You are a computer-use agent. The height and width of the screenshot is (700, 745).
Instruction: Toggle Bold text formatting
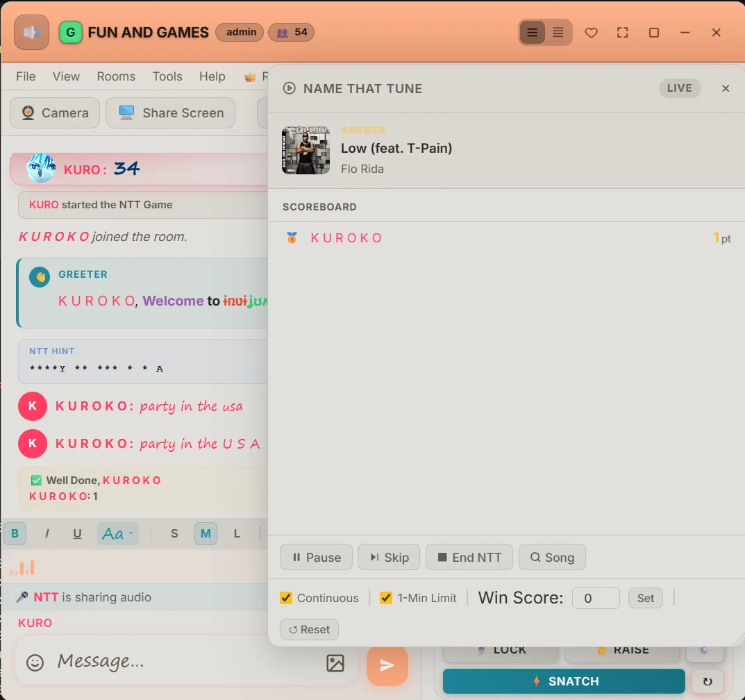[x=15, y=533]
